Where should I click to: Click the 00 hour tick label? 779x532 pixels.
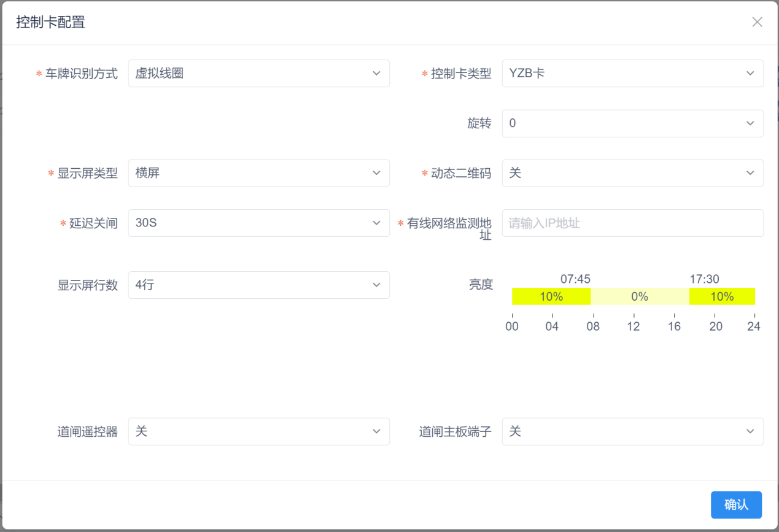pos(512,326)
